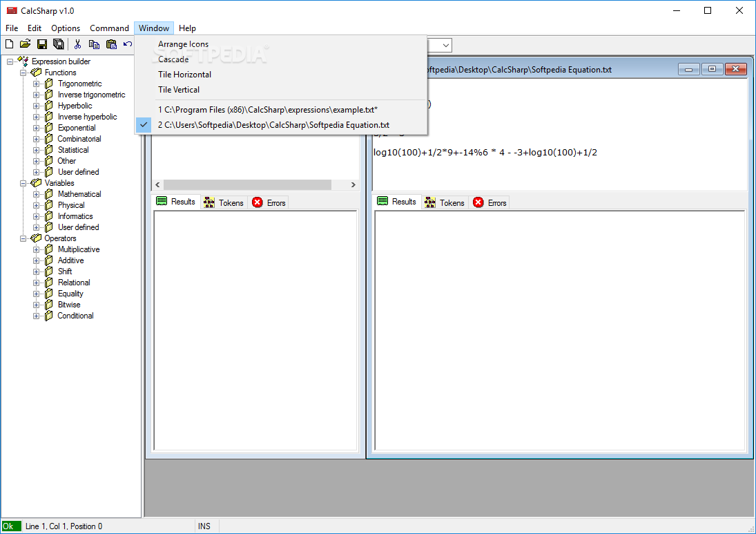The height and width of the screenshot is (534, 756).
Task: Click the Variables open folder icon
Action: 36,183
